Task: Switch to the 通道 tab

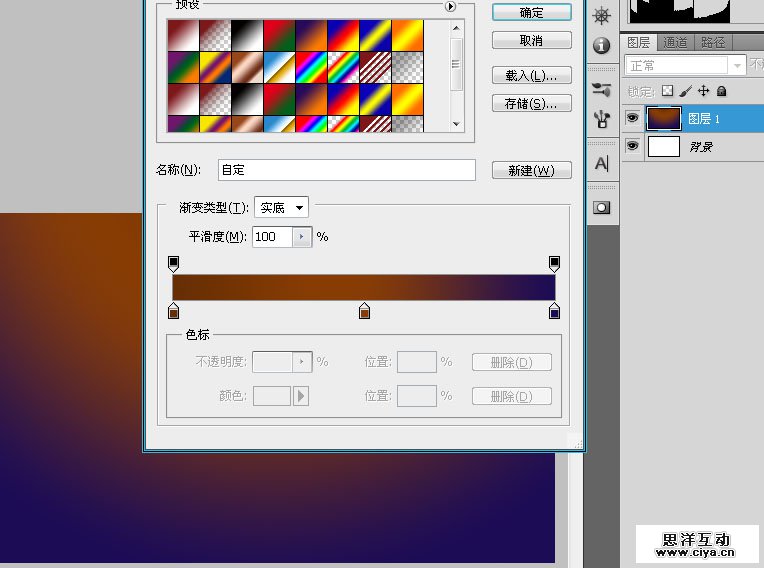Action: tap(676, 42)
